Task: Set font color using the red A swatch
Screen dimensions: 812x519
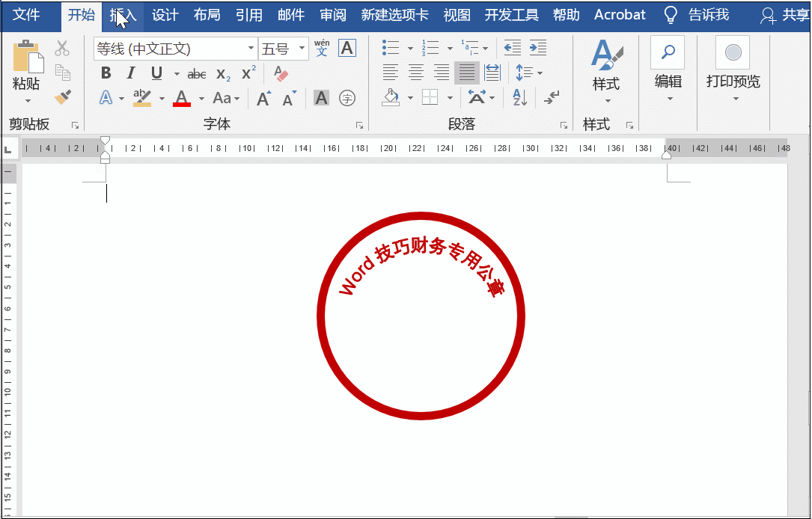Action: coord(182,98)
